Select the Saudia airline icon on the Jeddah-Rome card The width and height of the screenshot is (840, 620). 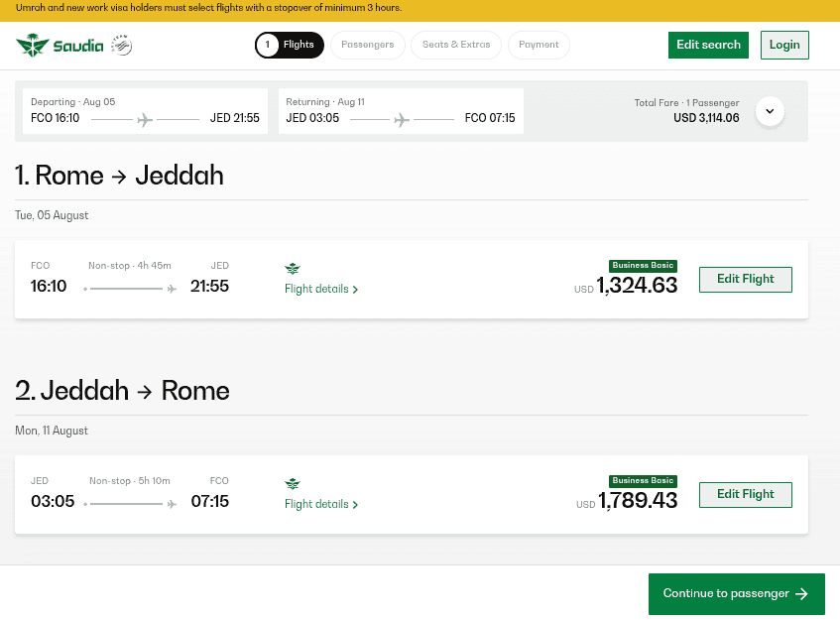click(x=293, y=483)
